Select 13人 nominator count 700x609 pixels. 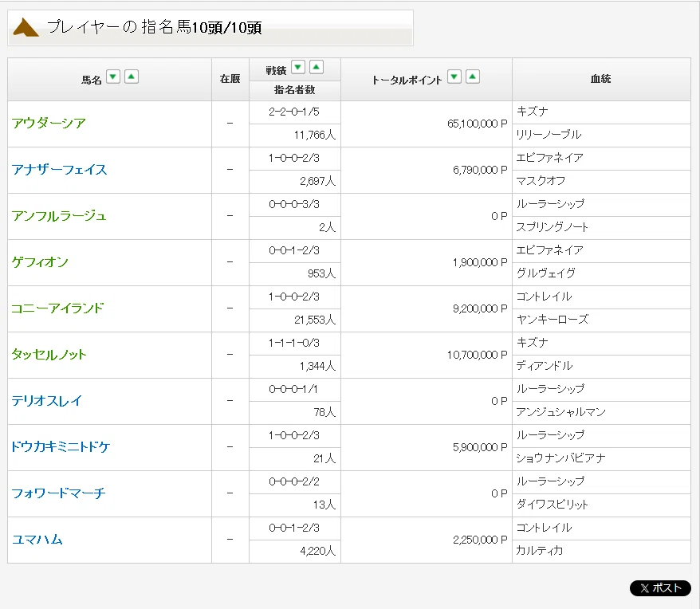(x=324, y=505)
